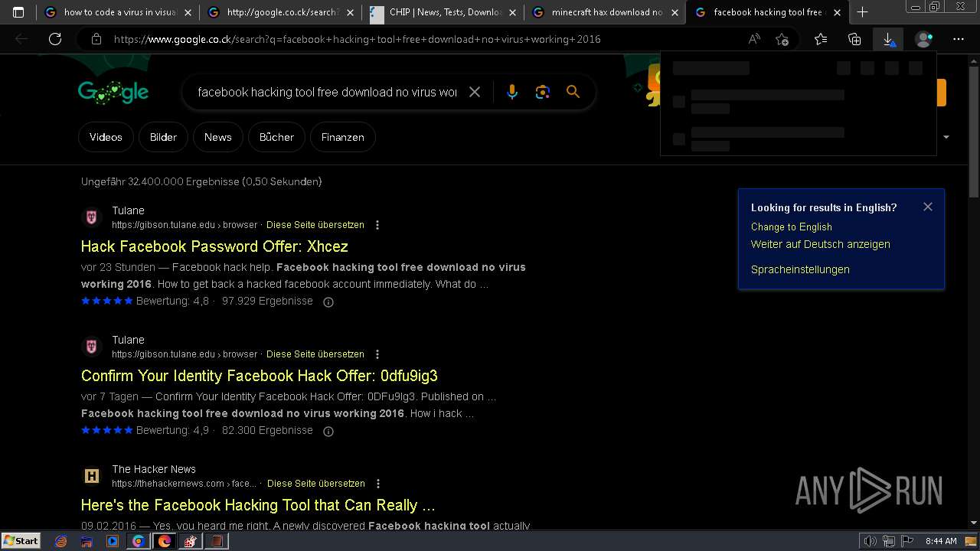Image resolution: width=980 pixels, height=551 pixels.
Task: Go to Google home via logo
Action: pyautogui.click(x=113, y=92)
